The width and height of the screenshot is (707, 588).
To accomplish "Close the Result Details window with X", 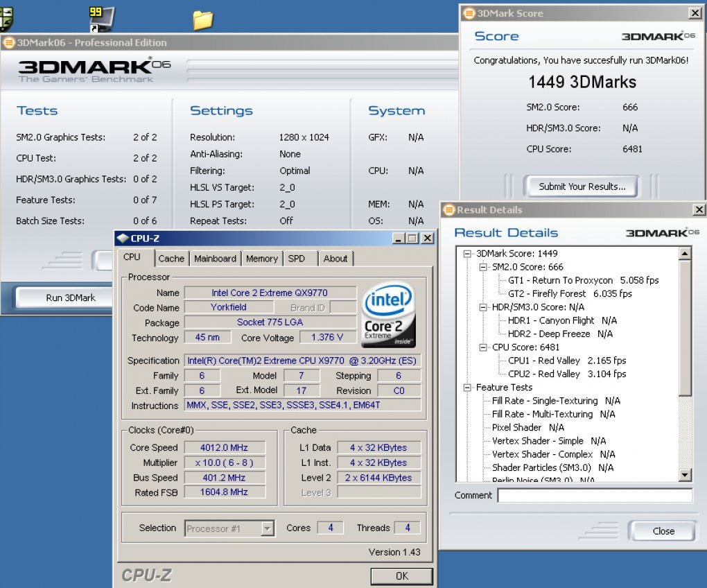I will (x=699, y=209).
